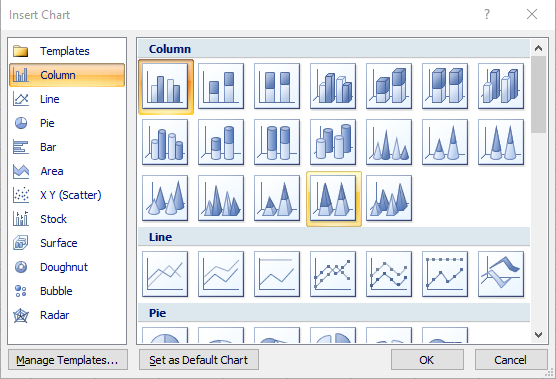Viewport: 556px width, 379px height.
Task: Click the help question mark icon
Action: [x=487, y=14]
